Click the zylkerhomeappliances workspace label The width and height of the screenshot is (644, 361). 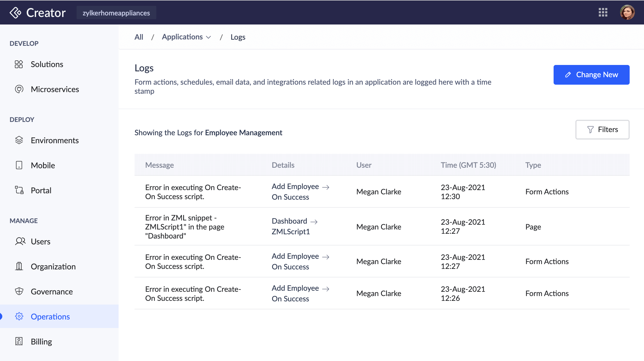click(116, 13)
